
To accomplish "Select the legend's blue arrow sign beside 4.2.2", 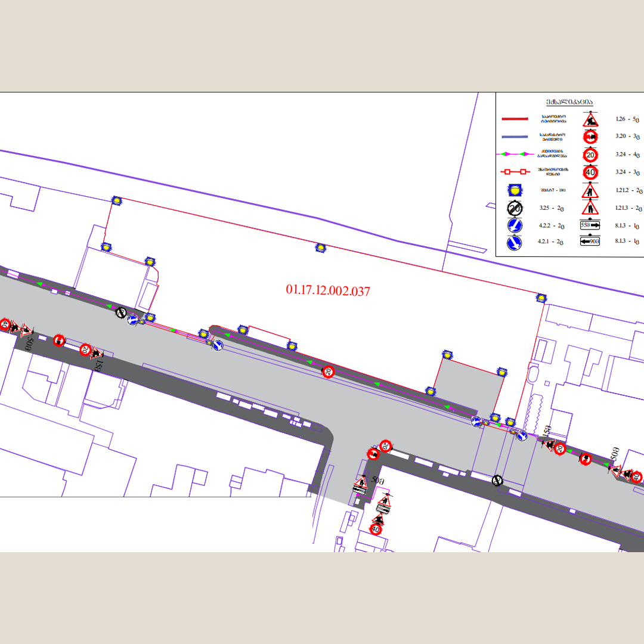I will pyautogui.click(x=515, y=225).
